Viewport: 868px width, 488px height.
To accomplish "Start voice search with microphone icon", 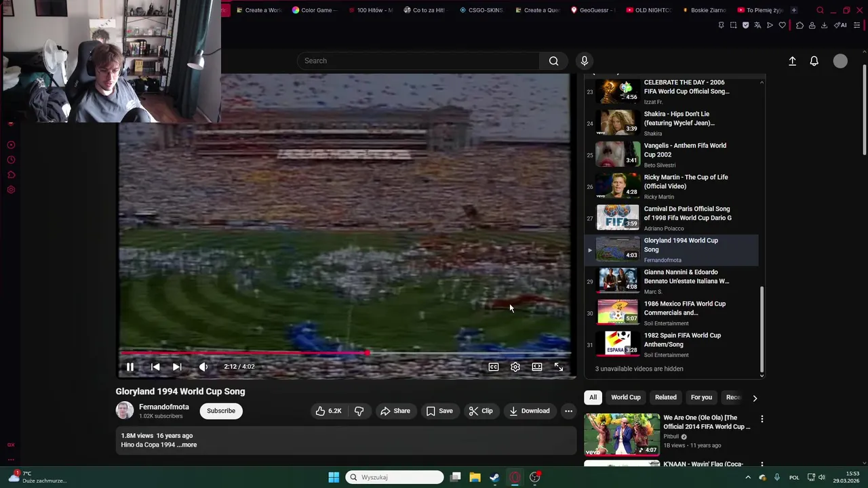I will coord(585,61).
